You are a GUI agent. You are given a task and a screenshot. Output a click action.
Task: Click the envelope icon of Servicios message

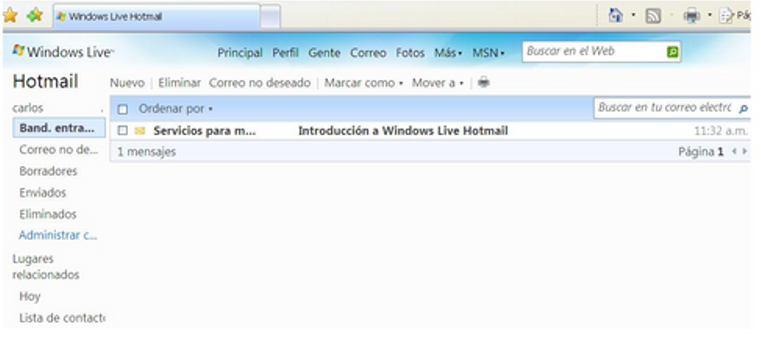coord(140,131)
